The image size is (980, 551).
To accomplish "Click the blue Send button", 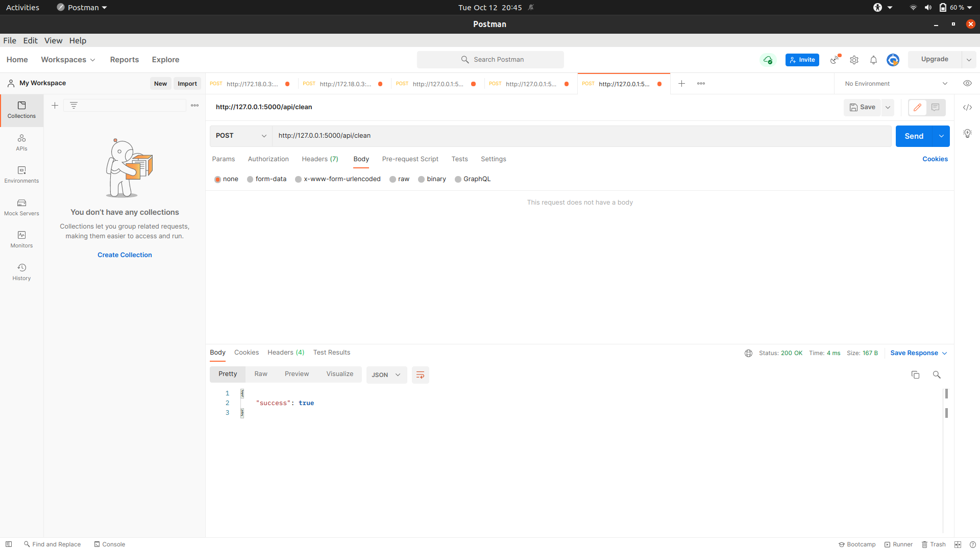I will tap(914, 136).
